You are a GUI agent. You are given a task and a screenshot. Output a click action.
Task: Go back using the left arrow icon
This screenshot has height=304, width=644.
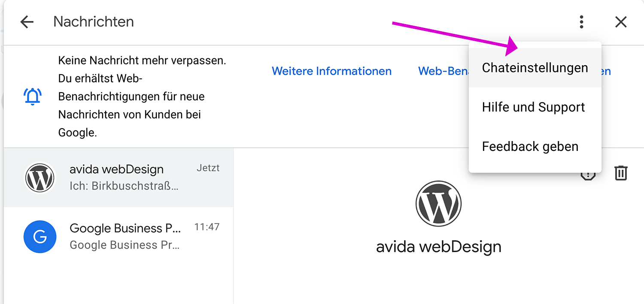pos(27,22)
